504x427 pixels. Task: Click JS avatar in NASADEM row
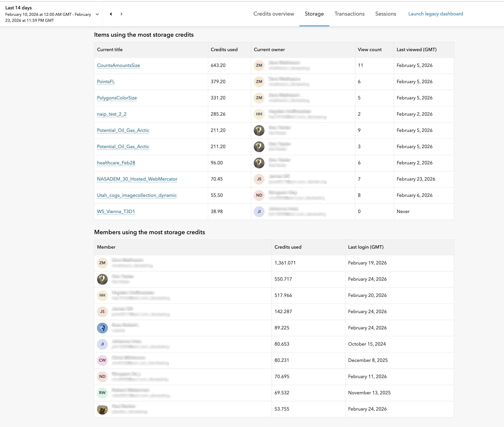coord(259,179)
